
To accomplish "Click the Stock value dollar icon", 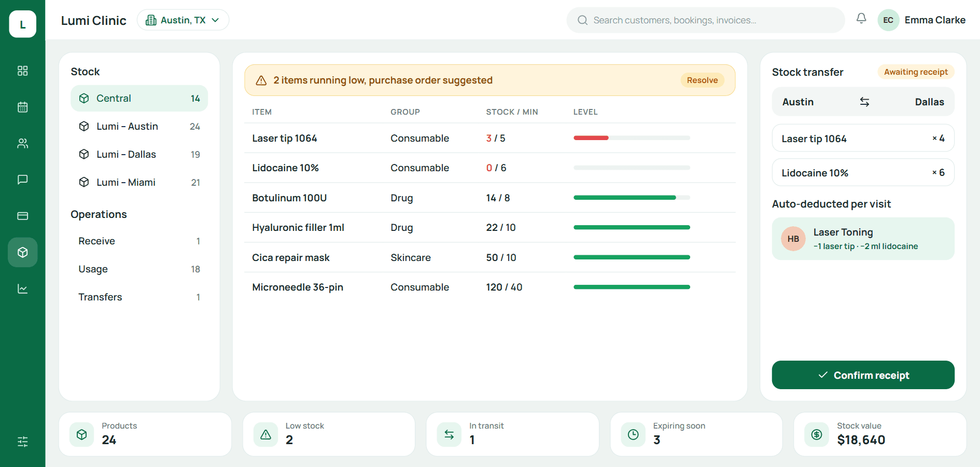I will 817,435.
